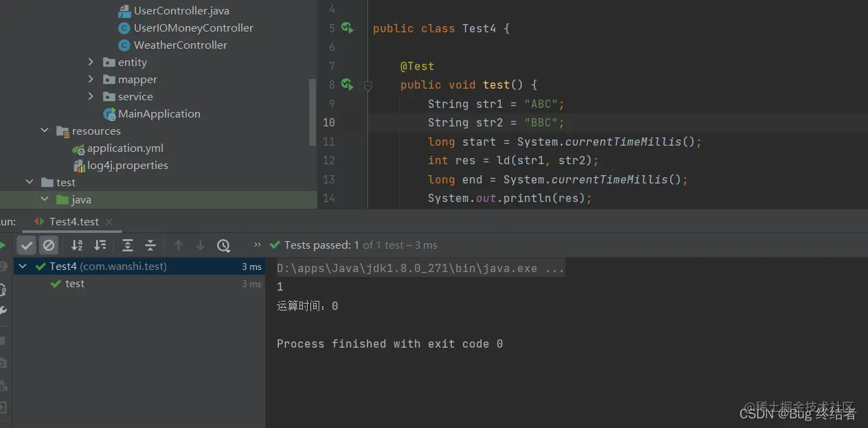This screenshot has height=428, width=868.
Task: Click '3 ms' duration of Test4 row
Action: pos(251,267)
